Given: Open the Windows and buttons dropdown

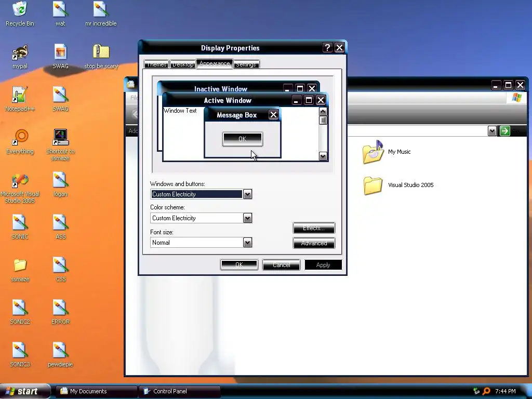Looking at the screenshot, I should click(247, 194).
